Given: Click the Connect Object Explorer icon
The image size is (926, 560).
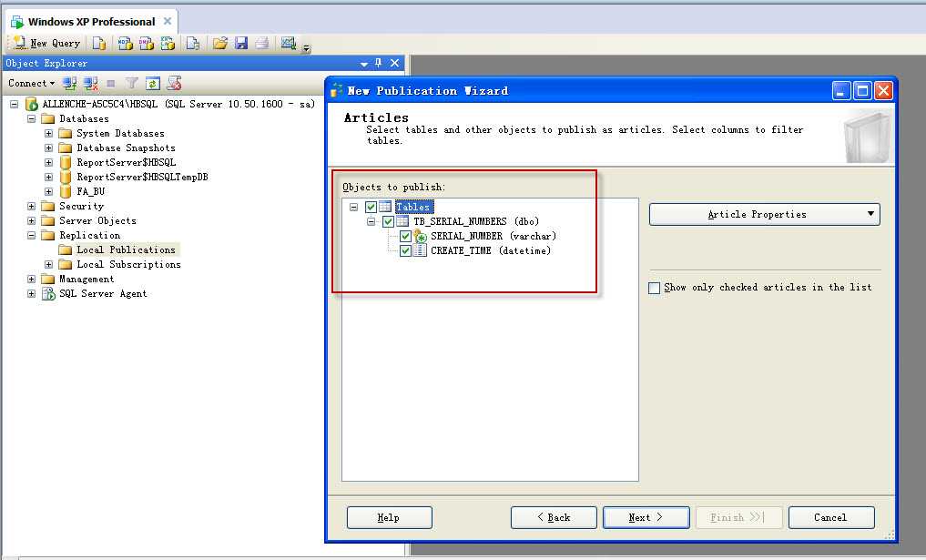Looking at the screenshot, I should click(x=70, y=83).
